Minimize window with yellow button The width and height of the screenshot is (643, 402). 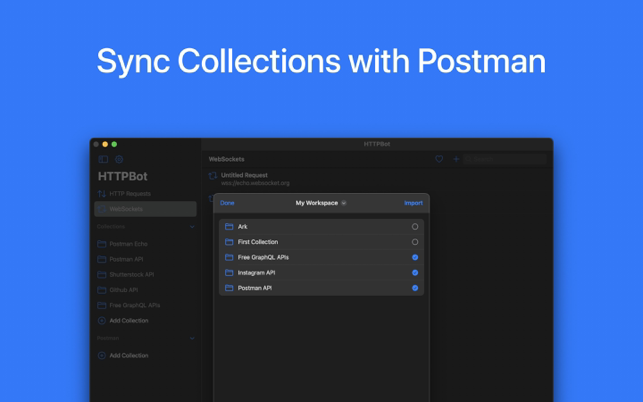105,144
